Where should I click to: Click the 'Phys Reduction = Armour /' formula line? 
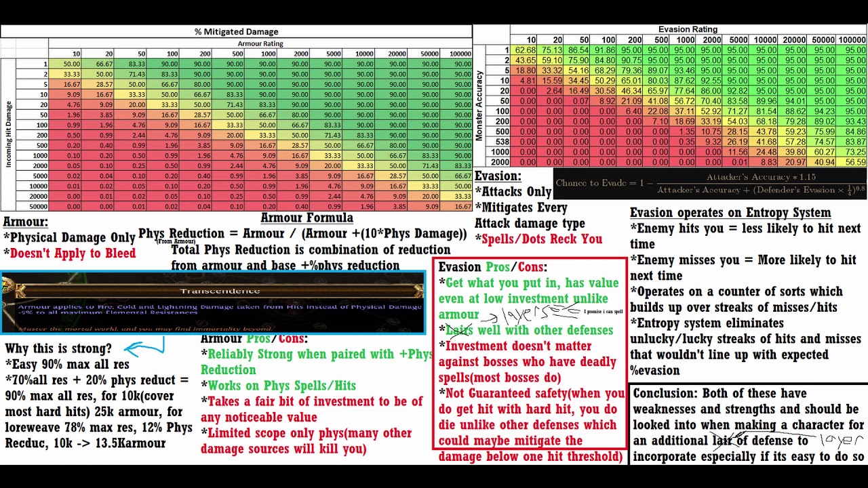pos(302,233)
